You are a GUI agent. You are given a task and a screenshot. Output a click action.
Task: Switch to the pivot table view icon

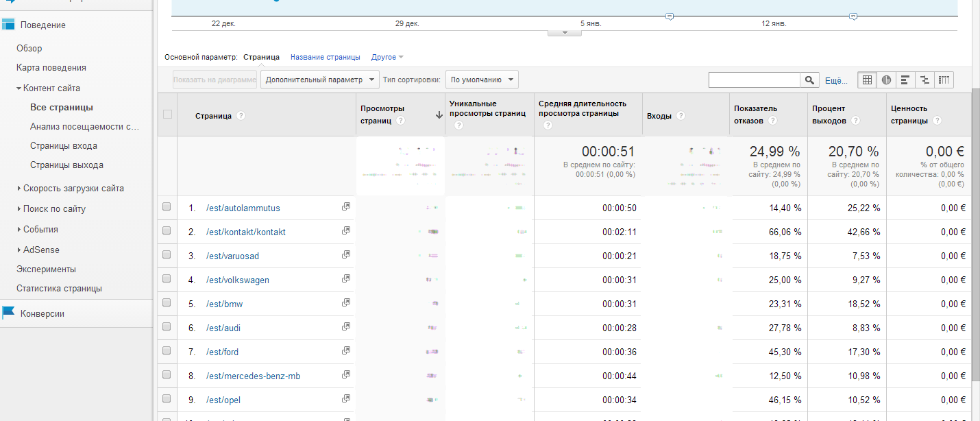coord(944,80)
